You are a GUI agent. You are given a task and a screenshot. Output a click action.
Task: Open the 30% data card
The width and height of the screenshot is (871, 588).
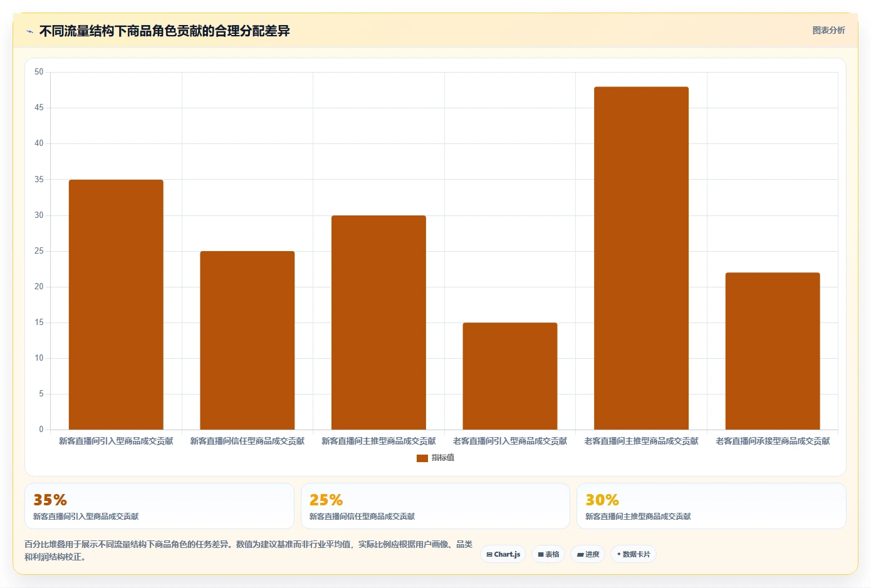(711, 506)
